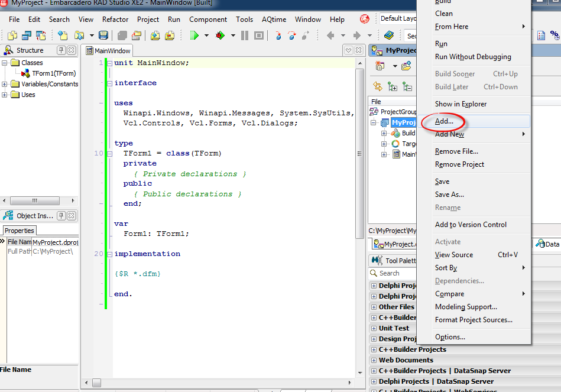Viewport: 561px width, 392px height.
Task: Toggle the pin on the Structure panel
Action: [61, 50]
